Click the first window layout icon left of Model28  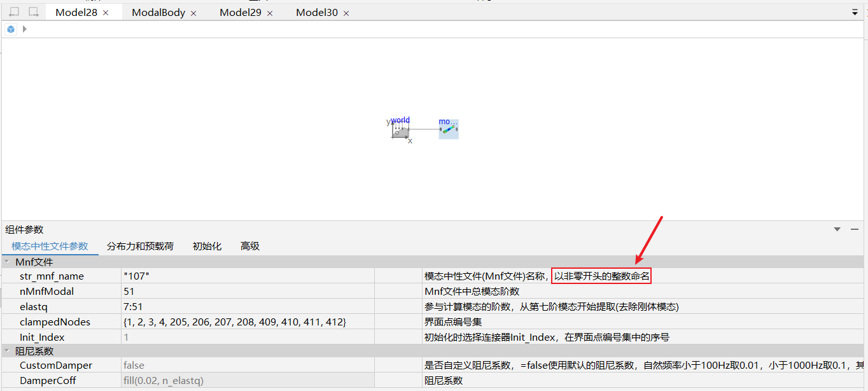click(x=14, y=11)
